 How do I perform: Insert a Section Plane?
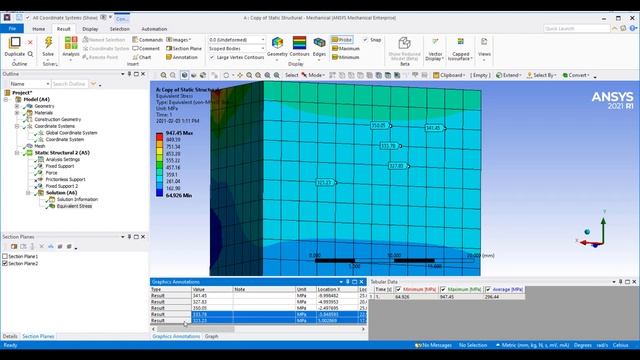point(184,49)
